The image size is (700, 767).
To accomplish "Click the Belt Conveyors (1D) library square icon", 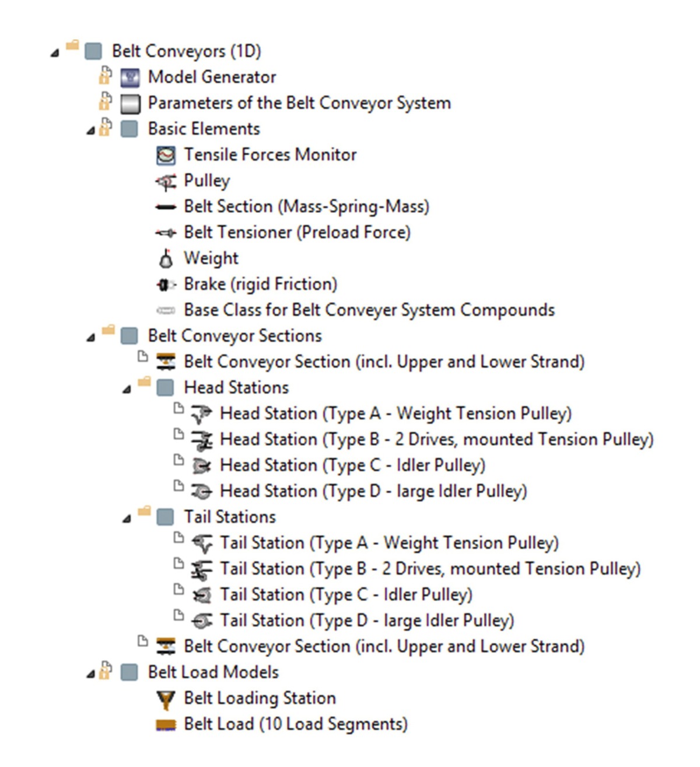I will 93,51.
